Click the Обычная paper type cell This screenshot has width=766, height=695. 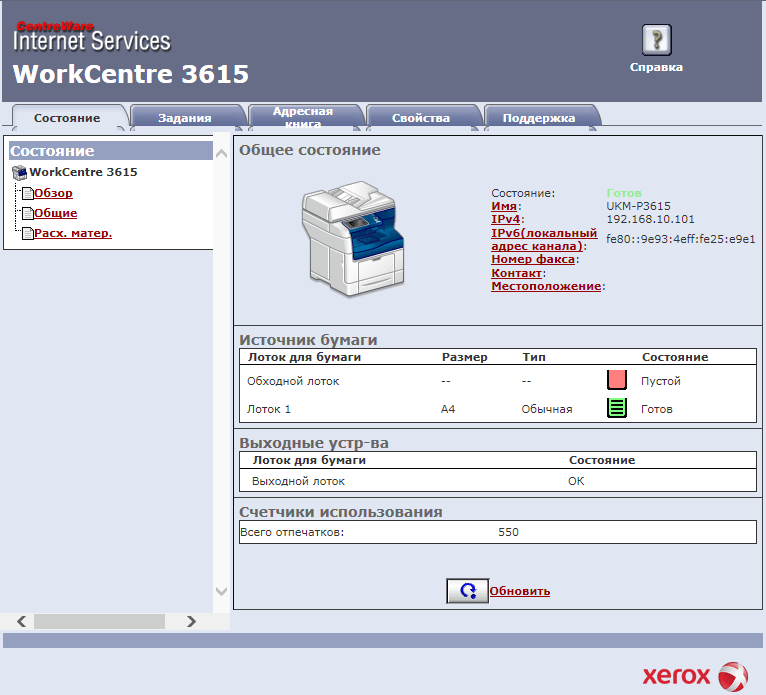point(547,409)
